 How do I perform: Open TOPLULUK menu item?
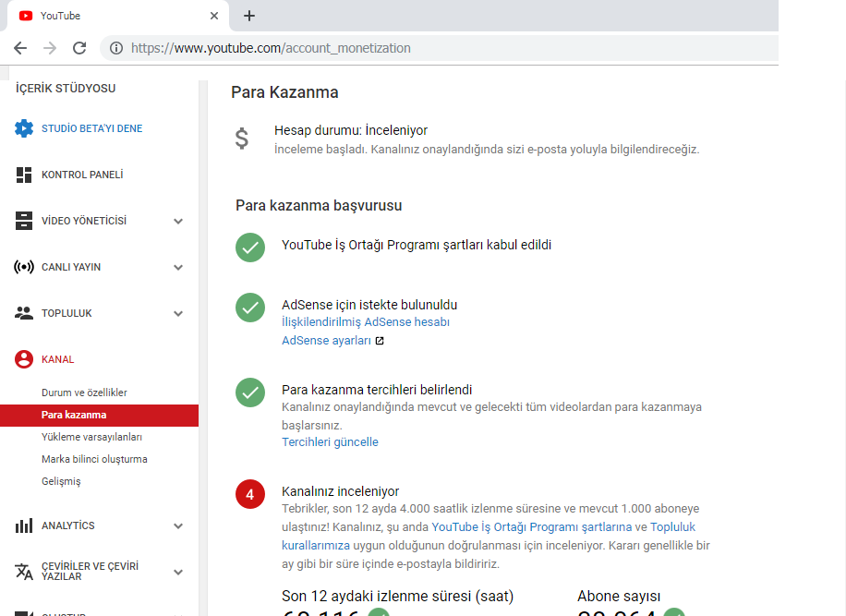[x=66, y=313]
